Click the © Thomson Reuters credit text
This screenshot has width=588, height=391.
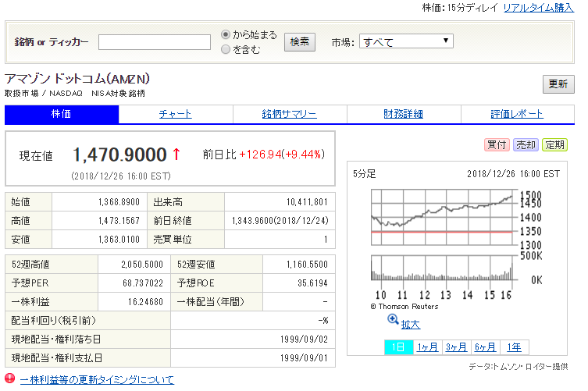[404, 306]
